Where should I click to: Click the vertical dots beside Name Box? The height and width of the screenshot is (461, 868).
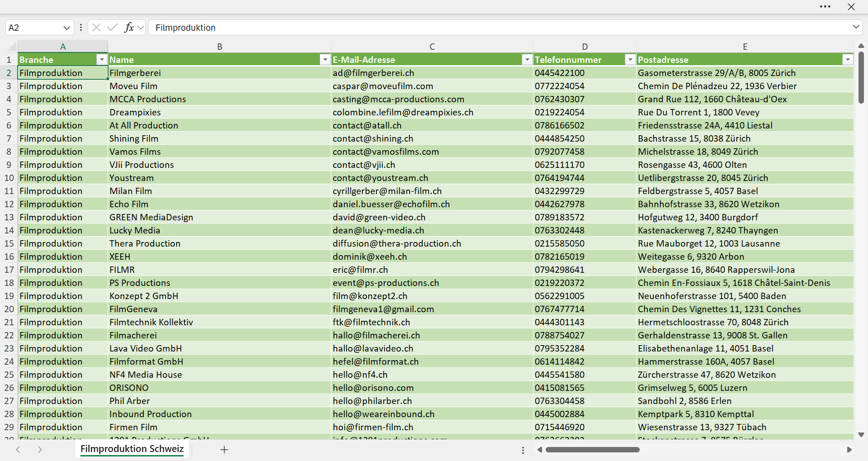coord(81,28)
